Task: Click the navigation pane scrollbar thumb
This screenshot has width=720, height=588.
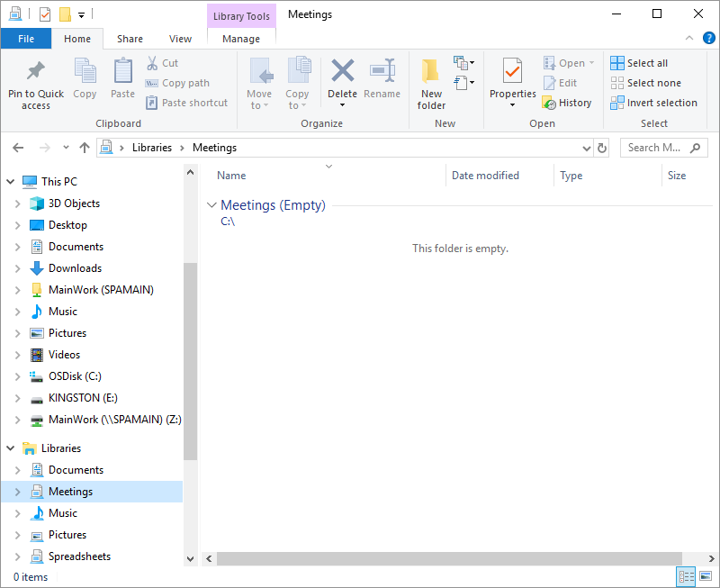Action: (190, 361)
